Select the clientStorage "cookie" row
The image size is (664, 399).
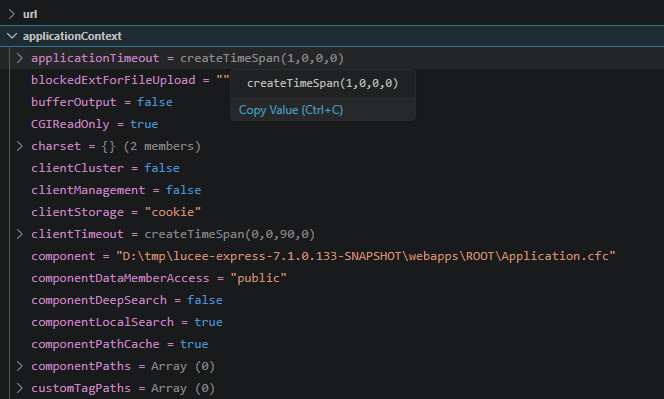pos(332,212)
